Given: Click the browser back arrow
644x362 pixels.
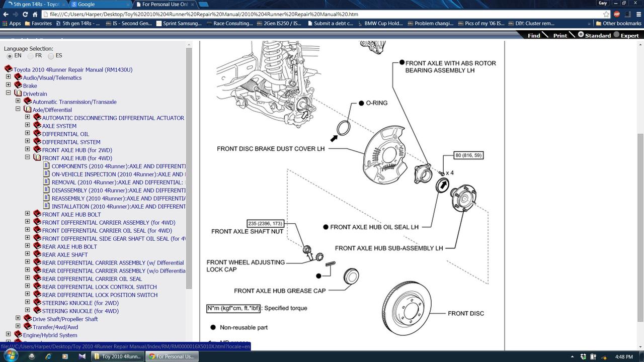Looking at the screenshot, I should (x=6, y=14).
